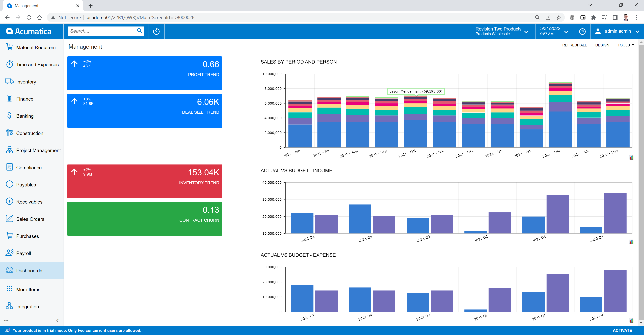The width and height of the screenshot is (644, 335).
Task: Collapse the left navigation panel
Action: [x=57, y=321]
